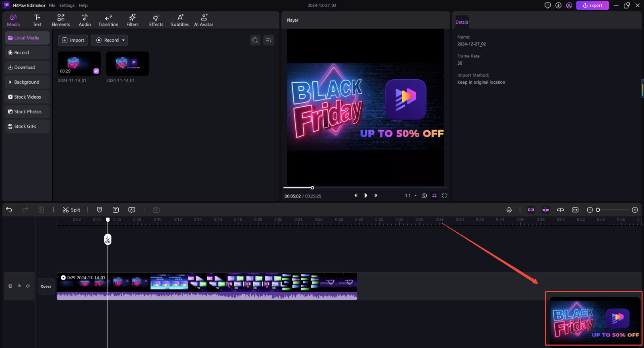644x348 pixels.
Task: Switch to the Stock Videos section
Action: tap(27, 97)
